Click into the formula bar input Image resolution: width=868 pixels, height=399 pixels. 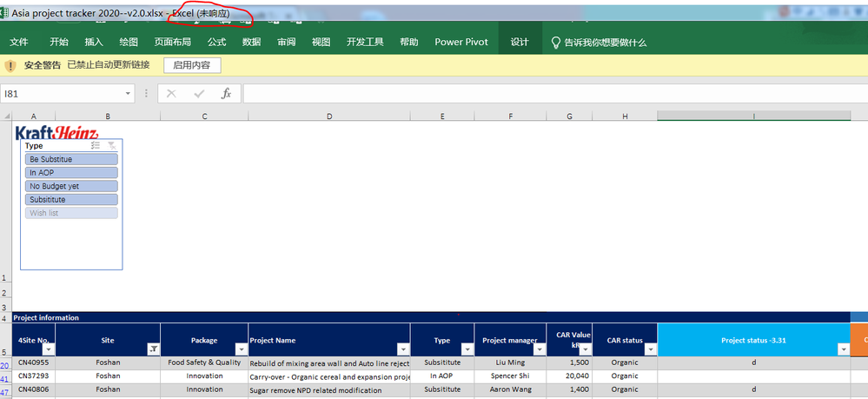pos(555,94)
